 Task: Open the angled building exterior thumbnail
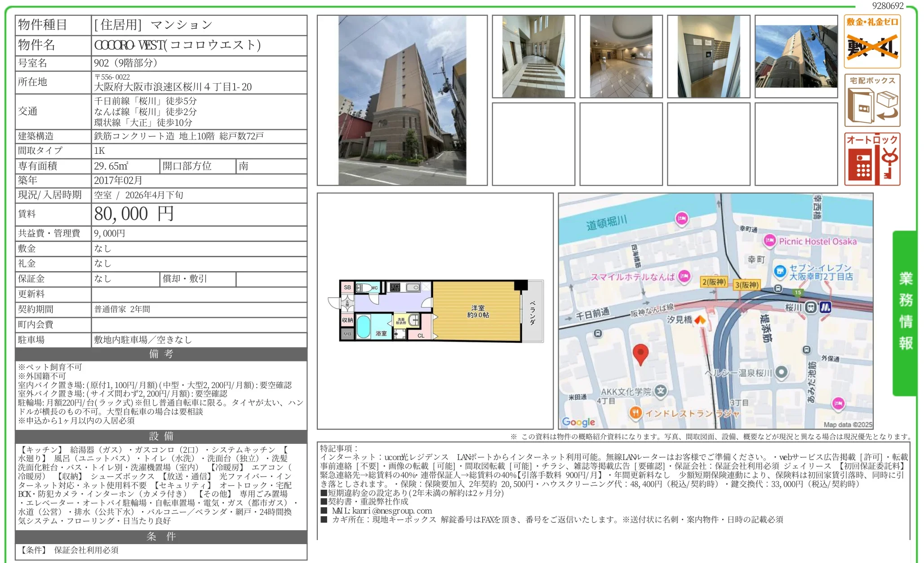(x=796, y=57)
